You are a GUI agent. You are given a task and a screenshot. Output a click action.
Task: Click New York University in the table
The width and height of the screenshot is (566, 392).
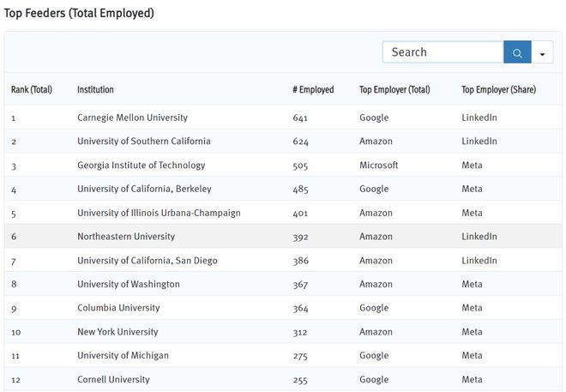tap(117, 332)
